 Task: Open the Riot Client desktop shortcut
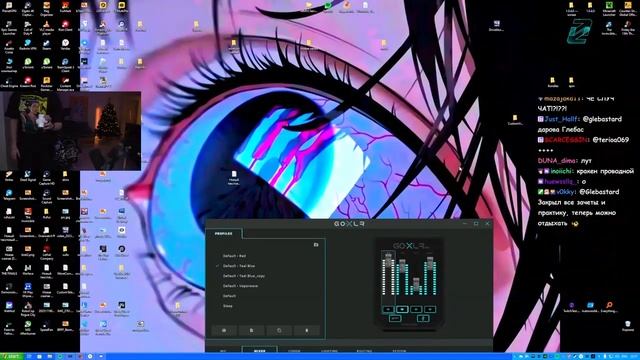65,26
